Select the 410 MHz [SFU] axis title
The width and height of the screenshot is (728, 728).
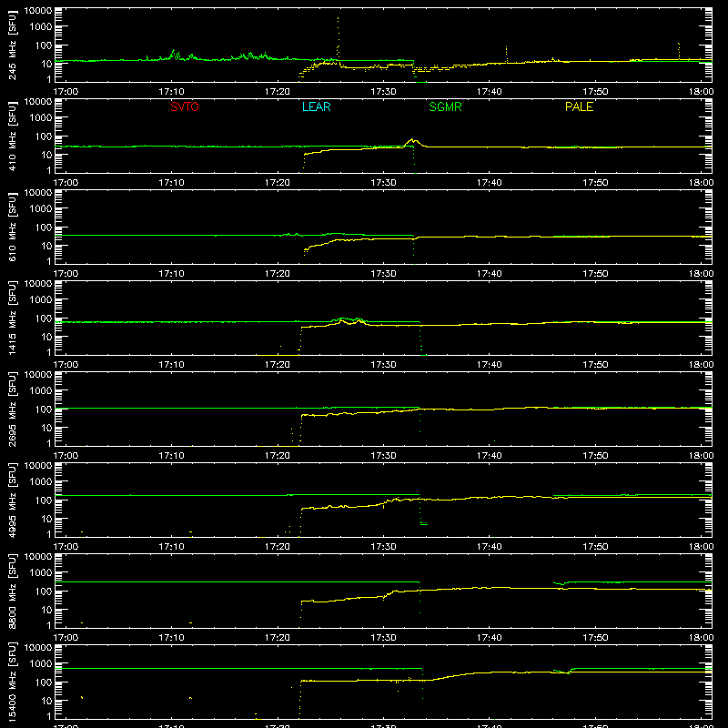coord(13,136)
